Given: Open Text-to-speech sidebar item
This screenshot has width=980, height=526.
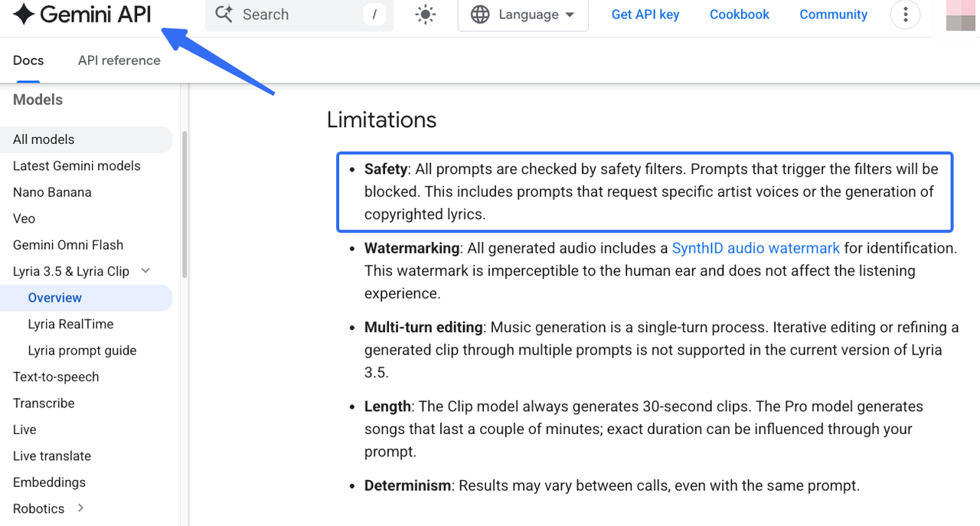Looking at the screenshot, I should click(x=56, y=377).
